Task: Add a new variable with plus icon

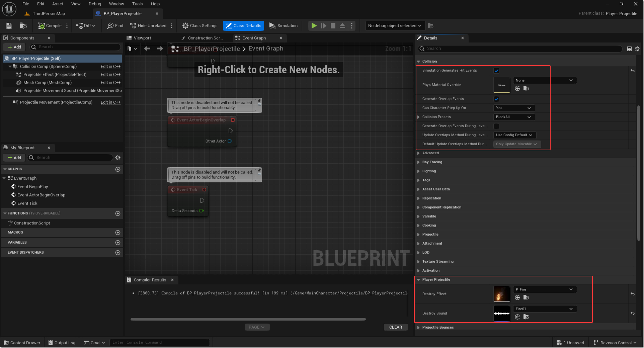Action: (x=118, y=243)
